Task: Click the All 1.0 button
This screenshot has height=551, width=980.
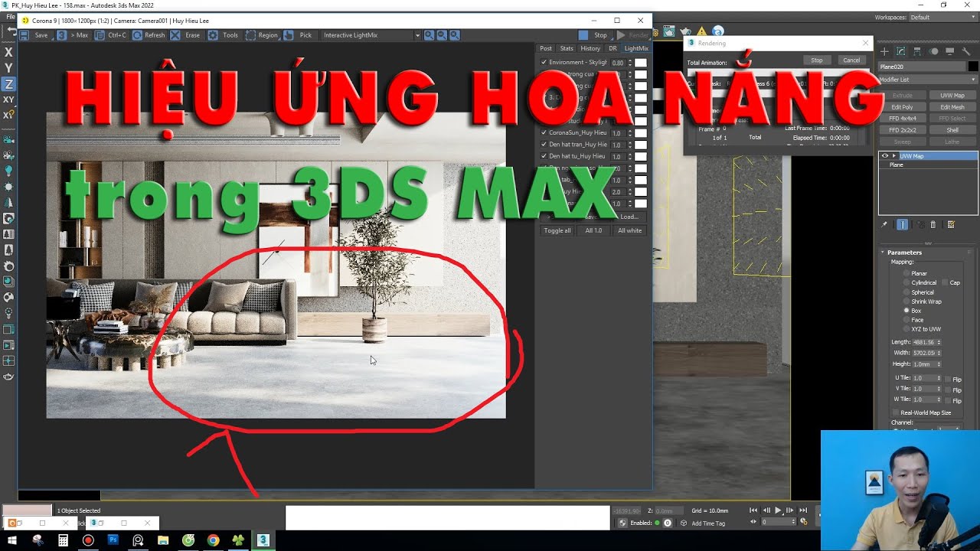Action: [593, 230]
